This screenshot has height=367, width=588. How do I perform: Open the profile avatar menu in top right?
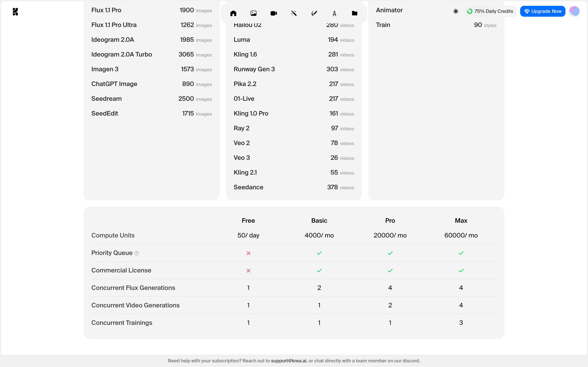[x=574, y=11]
